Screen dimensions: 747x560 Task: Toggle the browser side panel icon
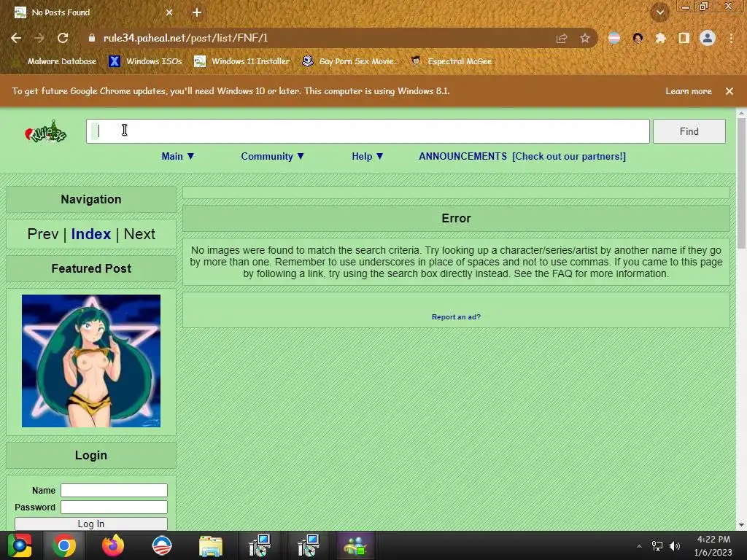(x=684, y=38)
